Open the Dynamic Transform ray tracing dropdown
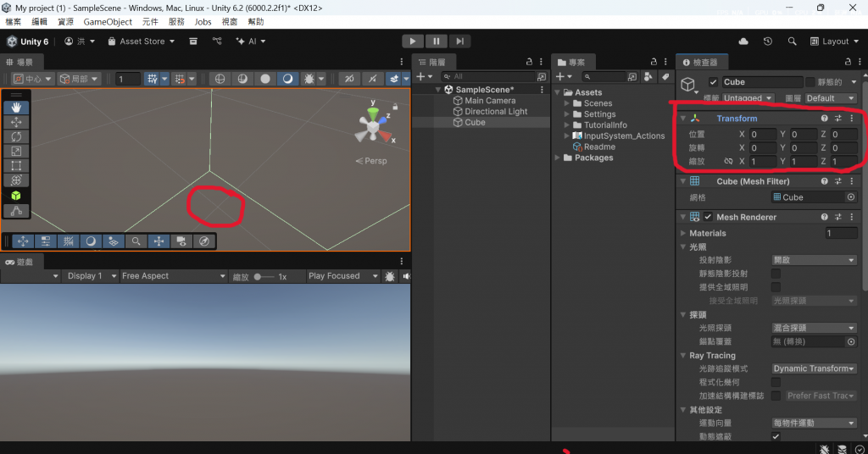This screenshot has width=868, height=454. point(814,368)
